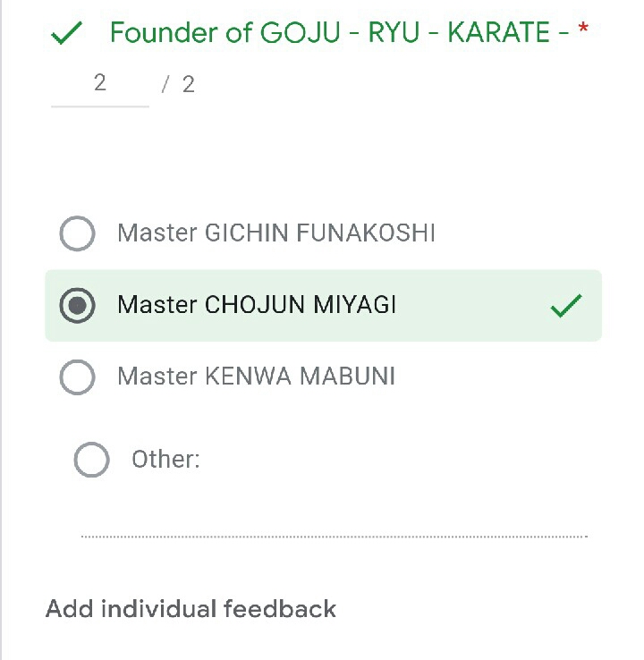Viewport: 644px width, 660px height.
Task: Click the Other: label text
Action: 165,460
